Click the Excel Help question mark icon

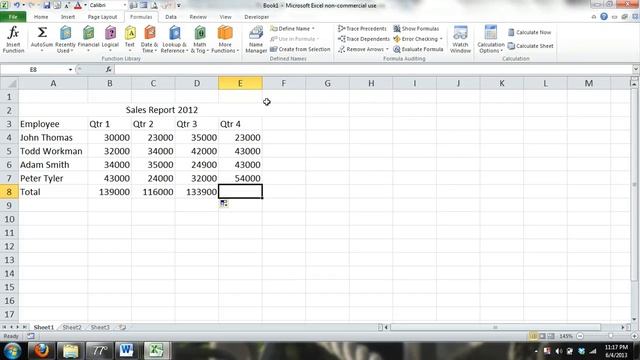(604, 17)
